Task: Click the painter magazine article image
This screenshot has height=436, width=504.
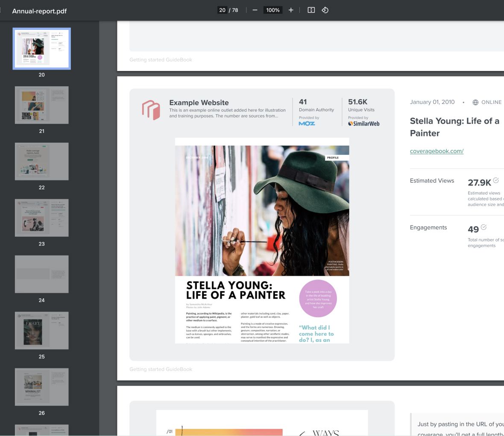Action: click(262, 241)
